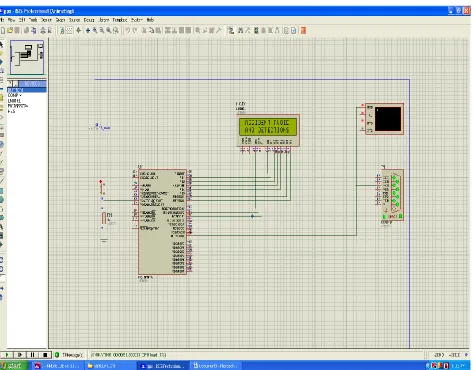The width and height of the screenshot is (473, 370).
Task: Open the simulation Messages log
Action: point(69,355)
